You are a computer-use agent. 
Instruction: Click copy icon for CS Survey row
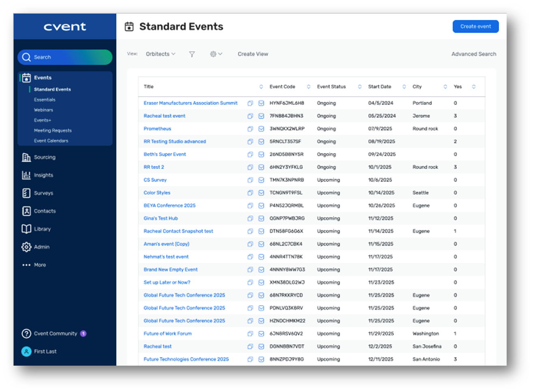(250, 180)
